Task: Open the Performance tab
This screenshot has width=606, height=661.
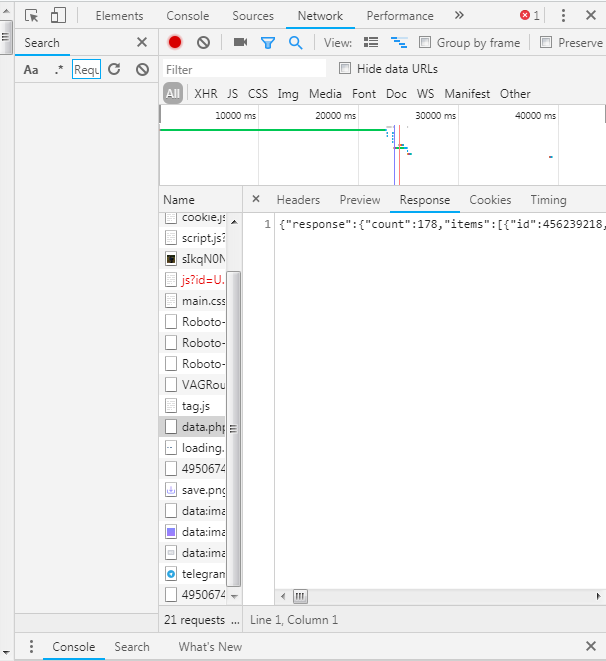Action: [400, 16]
